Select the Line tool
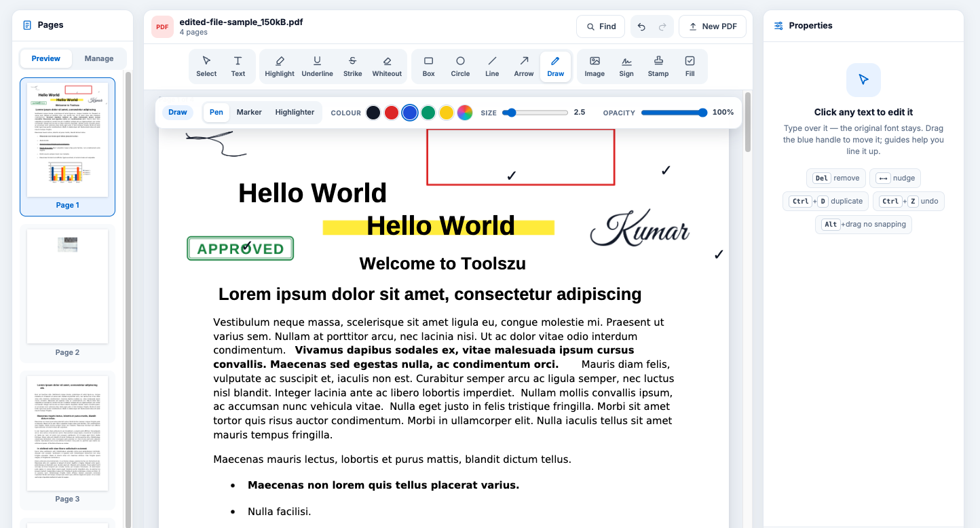980x528 pixels. (x=492, y=67)
